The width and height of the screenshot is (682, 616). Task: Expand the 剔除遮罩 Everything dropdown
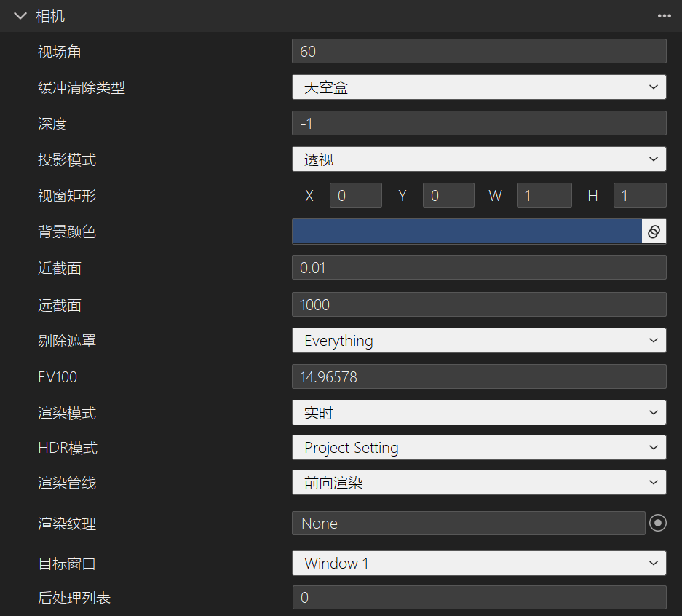click(x=479, y=340)
